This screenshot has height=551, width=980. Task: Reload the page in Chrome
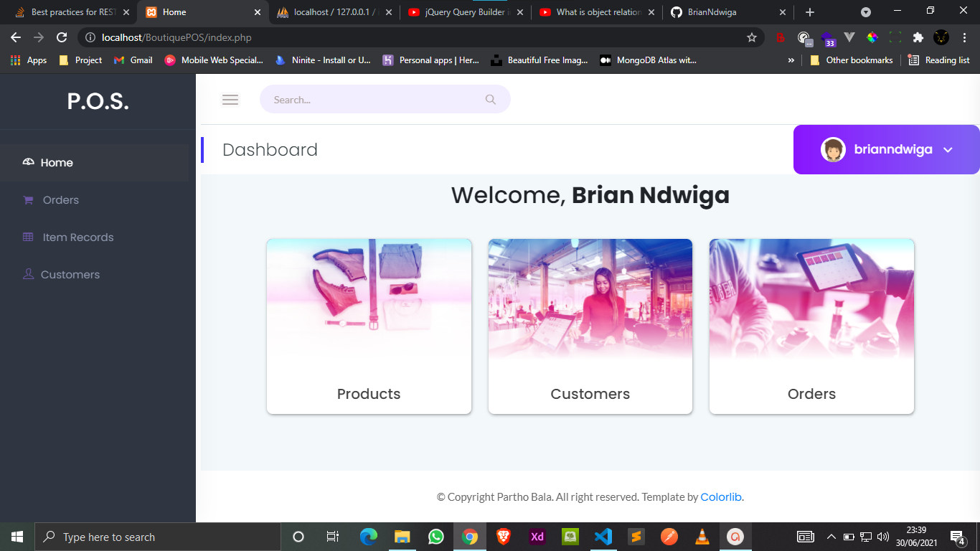62,37
